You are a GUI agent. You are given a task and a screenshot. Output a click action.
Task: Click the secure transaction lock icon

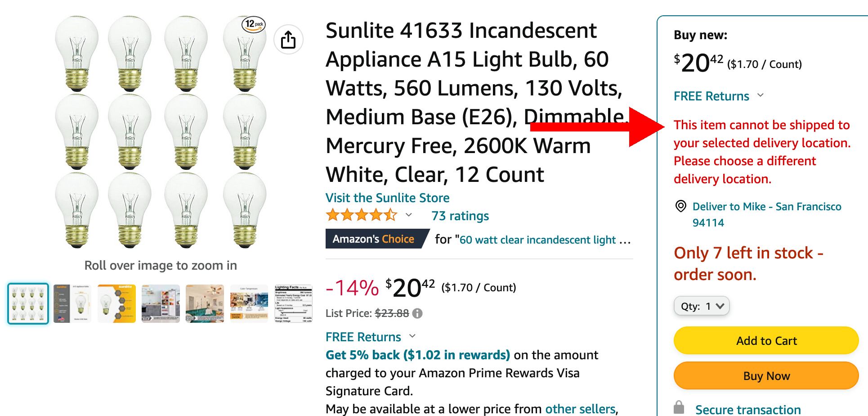pos(679,407)
